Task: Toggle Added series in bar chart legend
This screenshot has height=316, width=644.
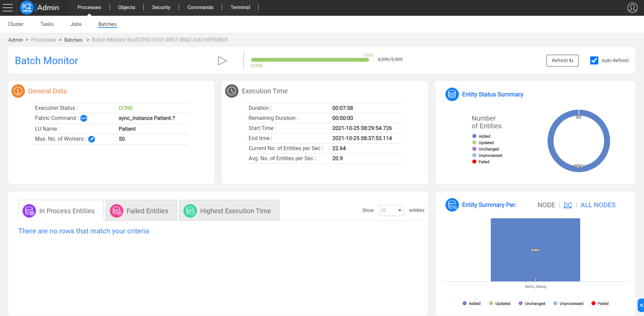Action: 471,304
